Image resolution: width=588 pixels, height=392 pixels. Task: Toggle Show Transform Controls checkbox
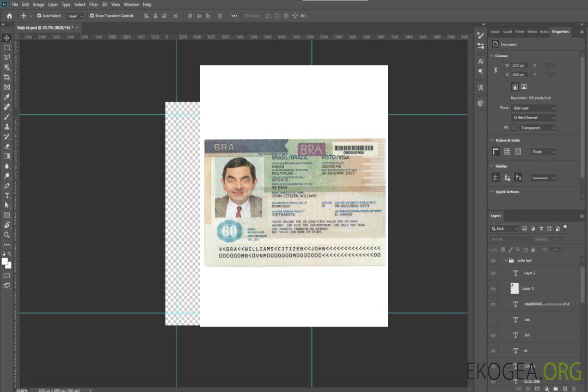pos(92,16)
